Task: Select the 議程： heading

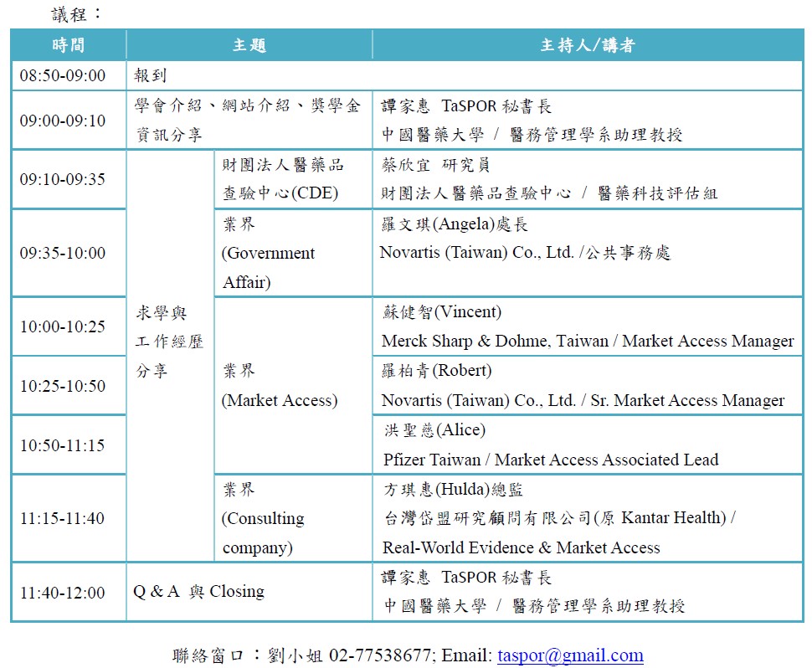Action: click(x=76, y=14)
